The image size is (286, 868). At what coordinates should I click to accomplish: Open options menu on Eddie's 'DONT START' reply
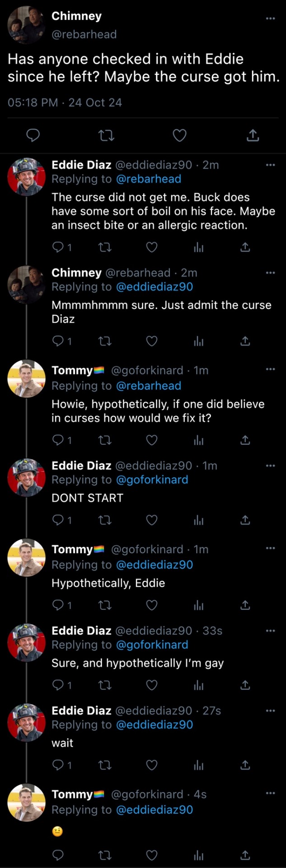pos(270,466)
